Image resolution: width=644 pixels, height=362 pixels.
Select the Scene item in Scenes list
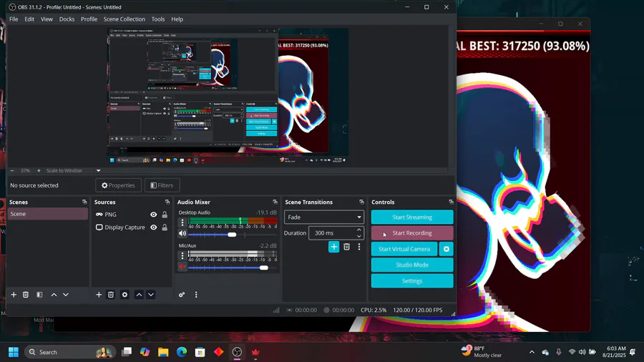48,214
